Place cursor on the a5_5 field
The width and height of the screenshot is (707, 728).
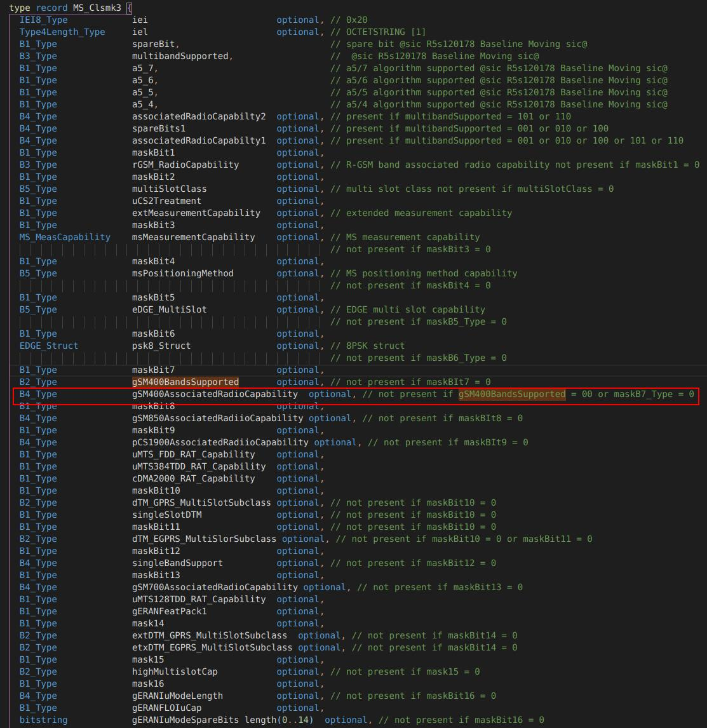[142, 92]
